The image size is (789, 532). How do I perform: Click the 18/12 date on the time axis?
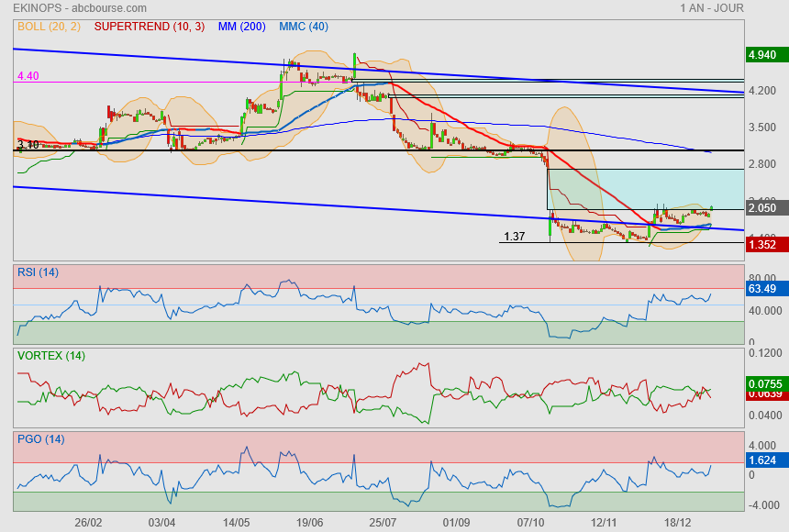677,522
